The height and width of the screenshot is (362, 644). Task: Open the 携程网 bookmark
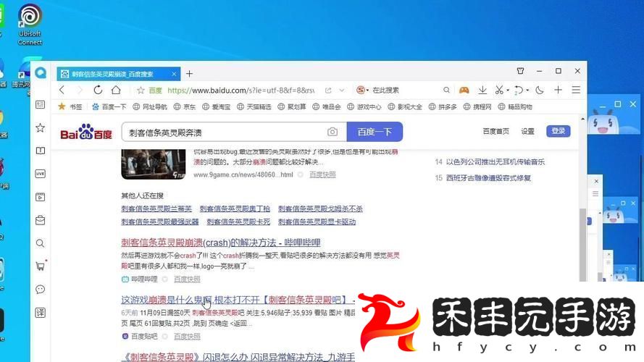point(477,106)
